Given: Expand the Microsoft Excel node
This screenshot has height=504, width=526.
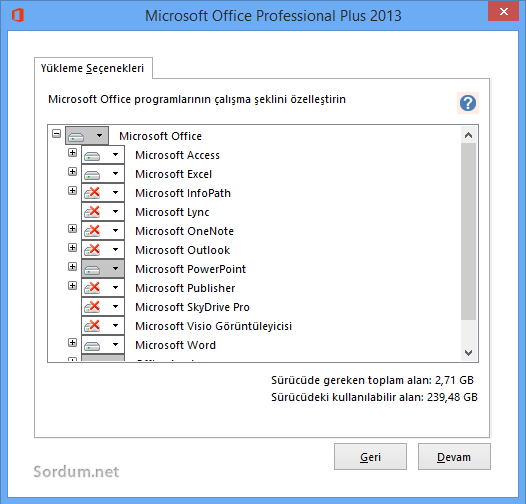Looking at the screenshot, I should pos(72,172).
